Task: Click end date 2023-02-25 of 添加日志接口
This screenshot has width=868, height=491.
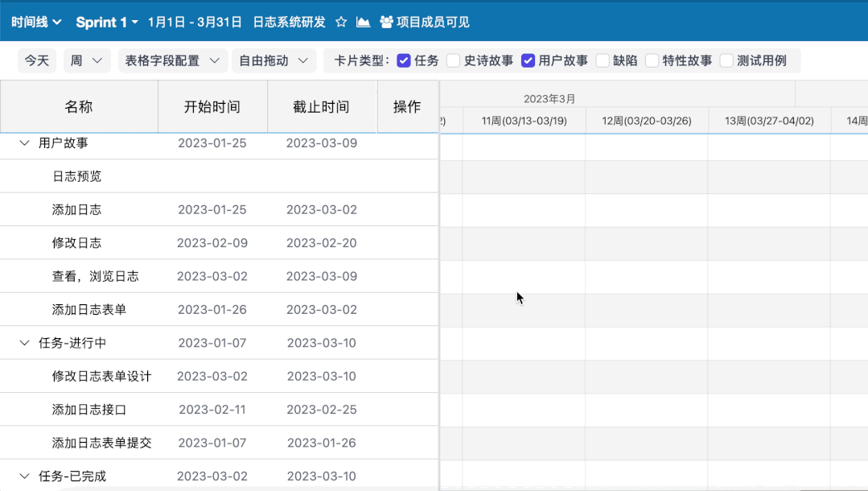Action: [x=321, y=410]
